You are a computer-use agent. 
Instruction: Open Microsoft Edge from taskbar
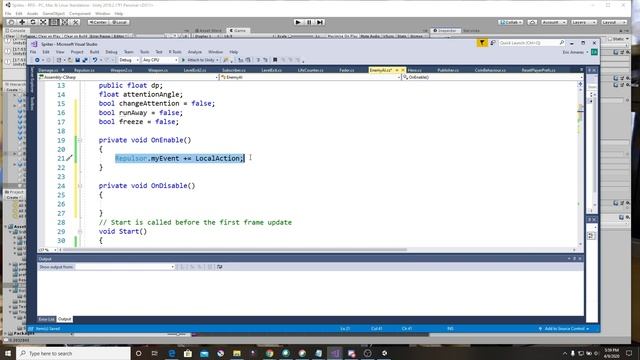pyautogui.click(x=171, y=353)
